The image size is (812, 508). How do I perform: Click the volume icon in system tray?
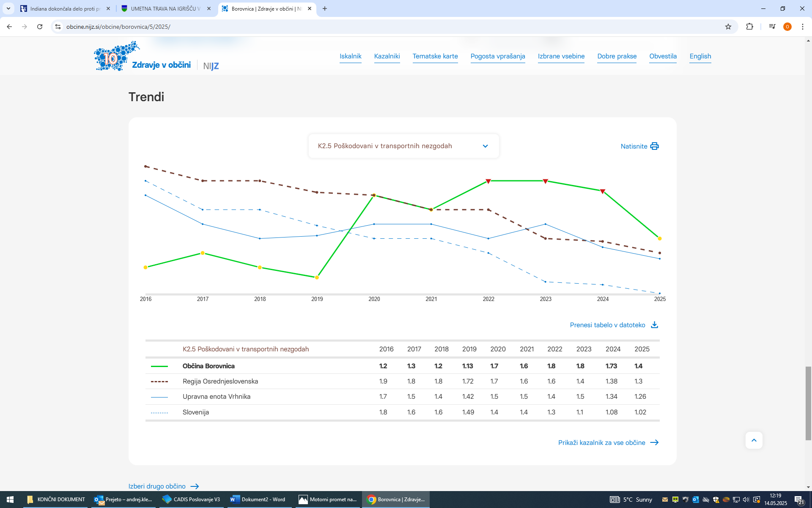click(746, 500)
